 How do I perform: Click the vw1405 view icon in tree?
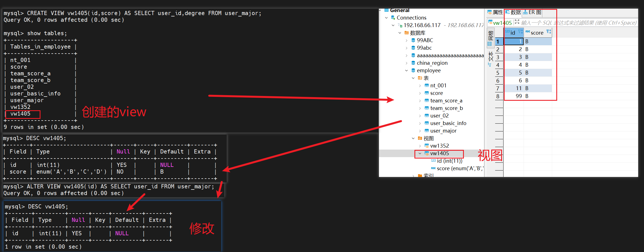click(x=427, y=153)
